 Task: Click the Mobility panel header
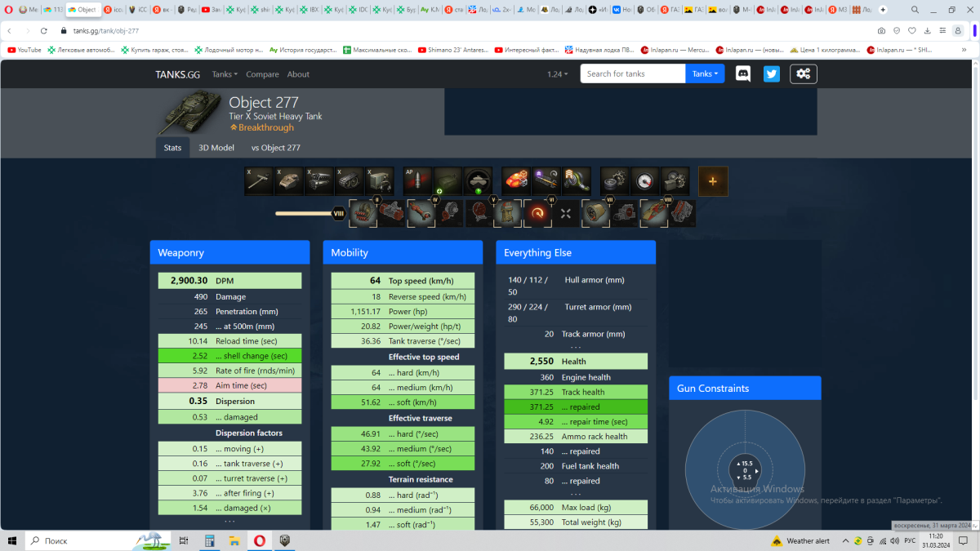pos(403,253)
